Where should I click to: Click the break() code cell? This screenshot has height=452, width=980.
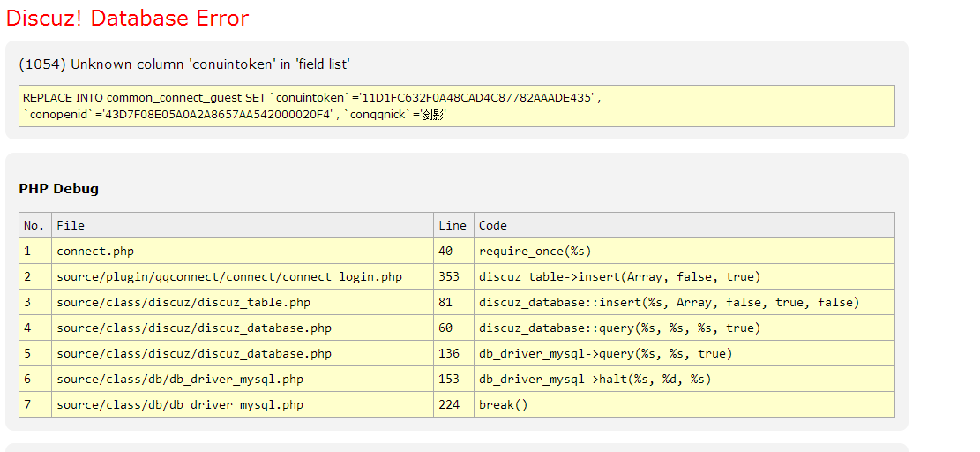[503, 404]
